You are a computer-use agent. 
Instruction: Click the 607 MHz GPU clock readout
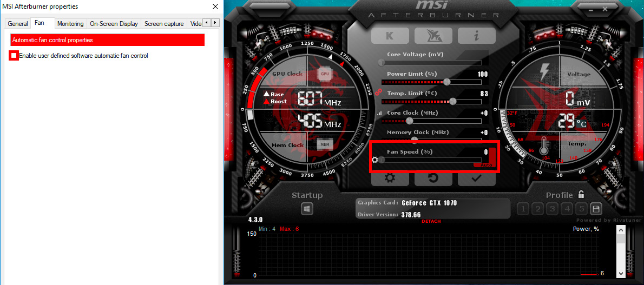pos(319,100)
